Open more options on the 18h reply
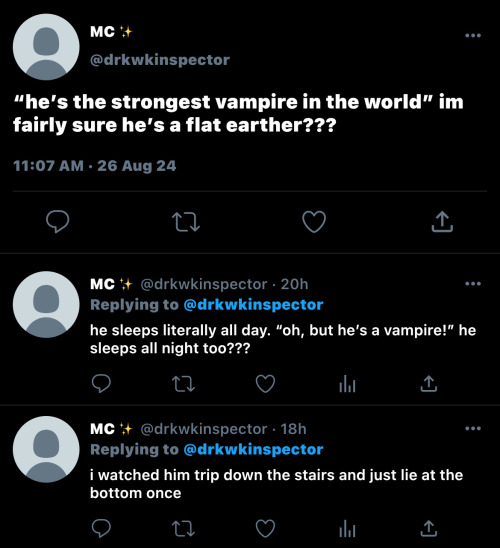The image size is (500, 548). (x=473, y=428)
